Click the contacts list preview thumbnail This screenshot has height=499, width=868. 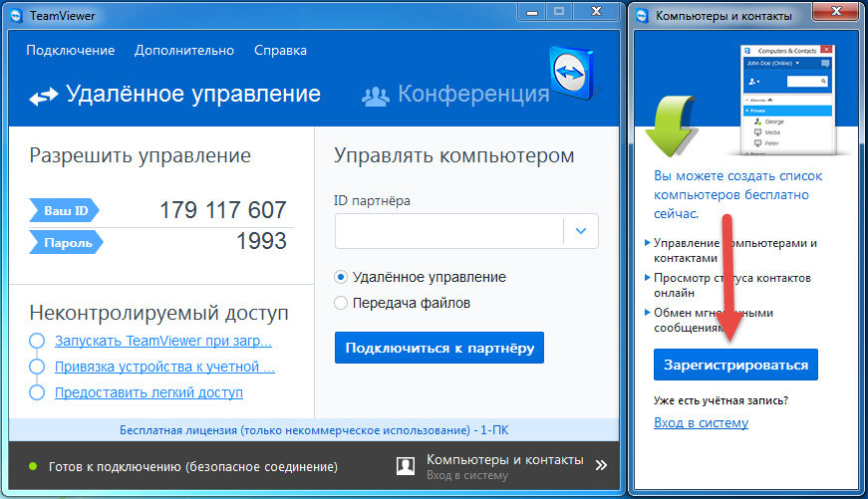(787, 101)
